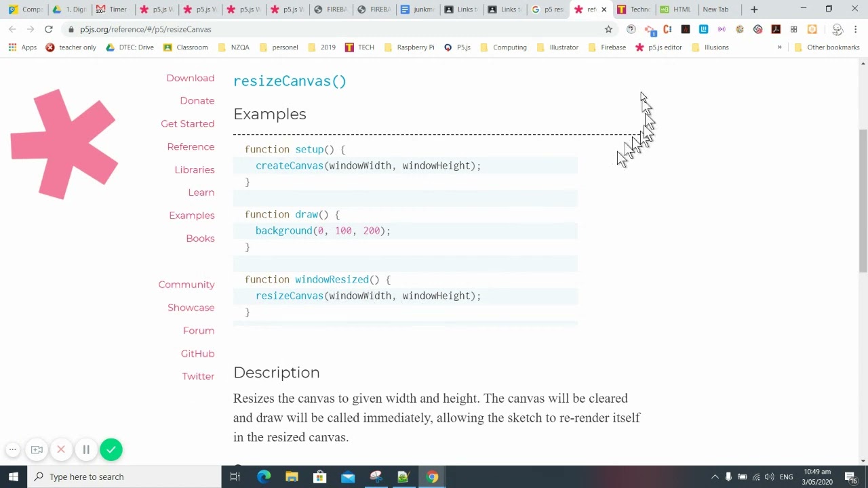Image resolution: width=868 pixels, height=488 pixels.
Task: Open Windows Start menu
Action: 14,476
